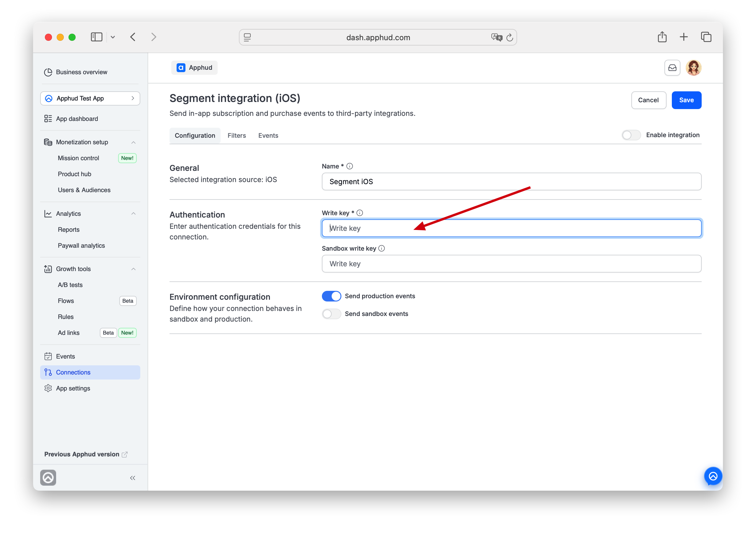
Task: Open a new tab with the plus icon
Action: [684, 37]
